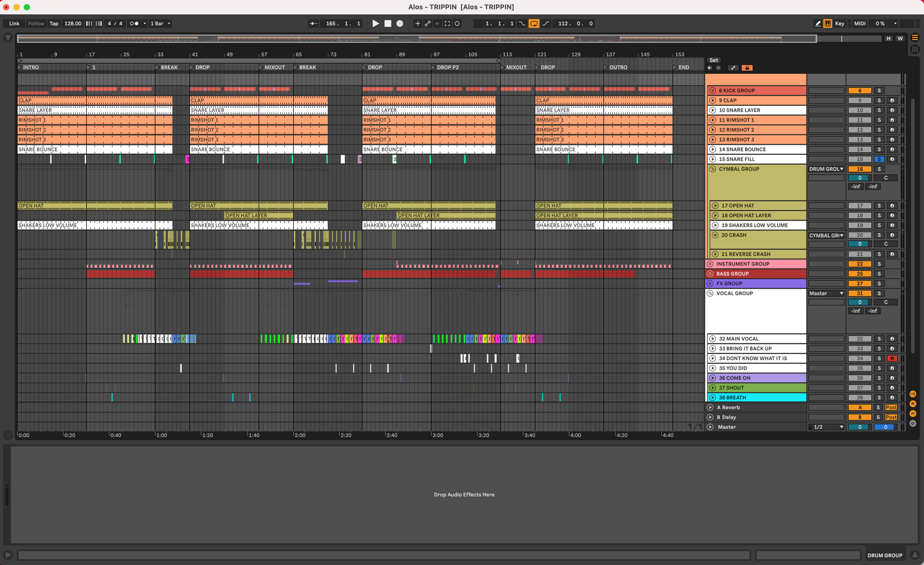The image size is (924, 565).
Task: Open the Master output 1/2 dropdown
Action: click(826, 427)
